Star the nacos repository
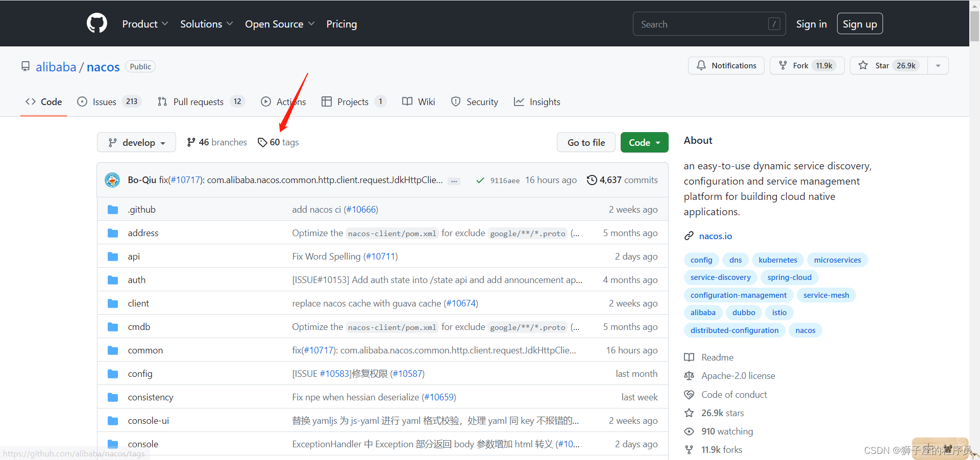 coord(889,65)
